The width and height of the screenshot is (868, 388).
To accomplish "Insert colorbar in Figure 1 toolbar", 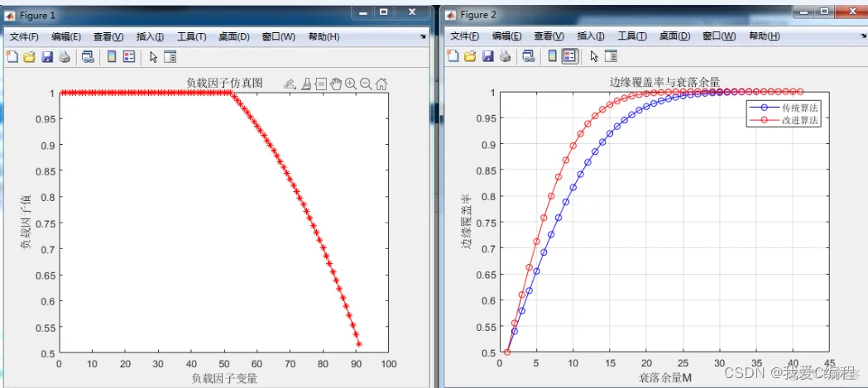I will click(x=112, y=56).
